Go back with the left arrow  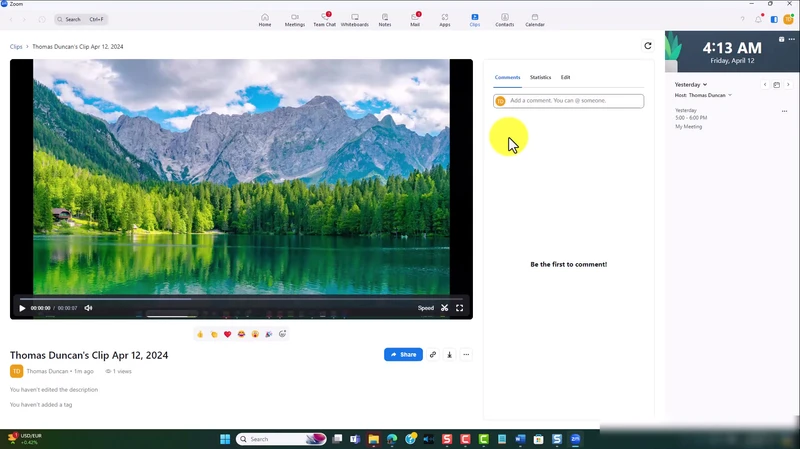tap(11, 19)
